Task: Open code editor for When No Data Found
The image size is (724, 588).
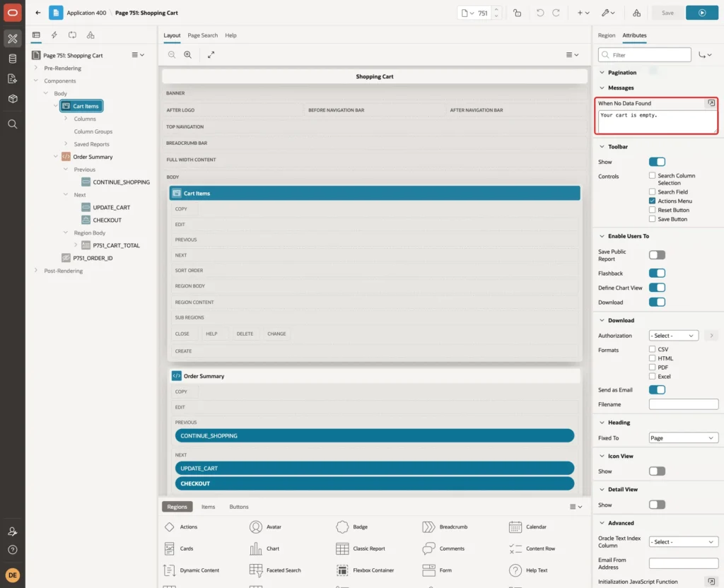Action: tap(711, 103)
